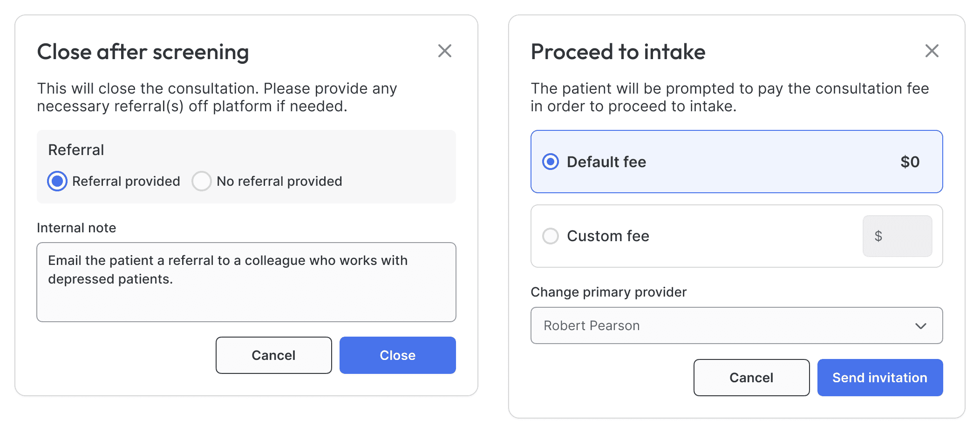The width and height of the screenshot is (980, 433).
Task: Select the Default fee radio button
Action: [x=551, y=162]
